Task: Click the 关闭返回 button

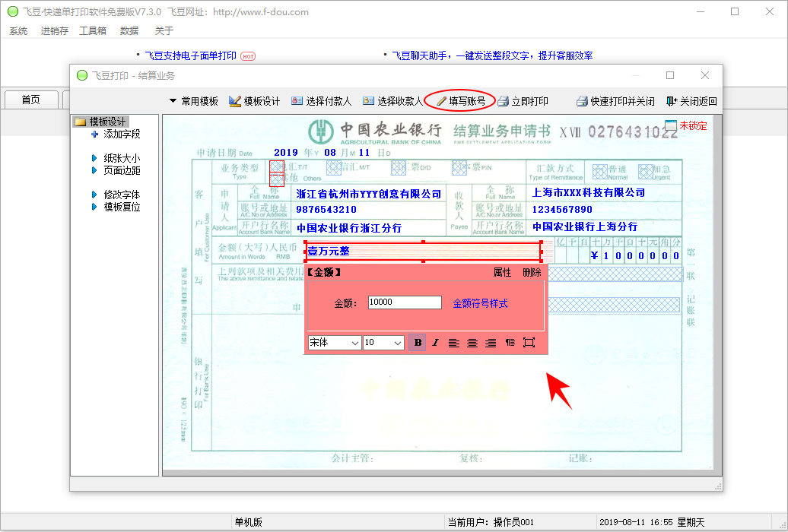Action: click(691, 102)
